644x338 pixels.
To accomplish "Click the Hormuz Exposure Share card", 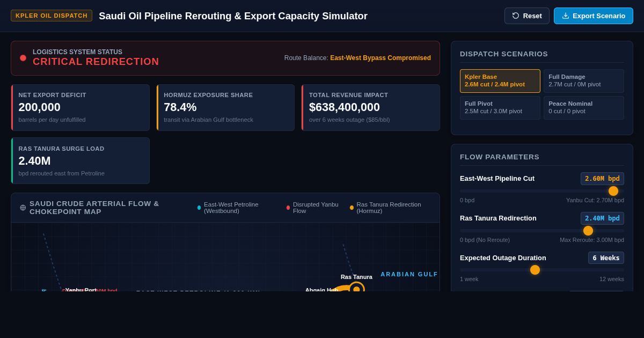I will [225, 107].
